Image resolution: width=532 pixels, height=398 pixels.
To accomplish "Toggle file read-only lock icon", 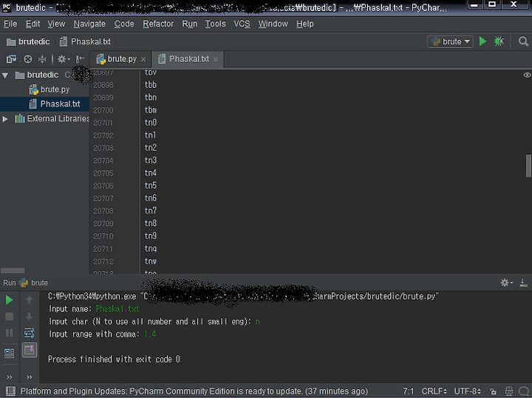I will 493,391.
